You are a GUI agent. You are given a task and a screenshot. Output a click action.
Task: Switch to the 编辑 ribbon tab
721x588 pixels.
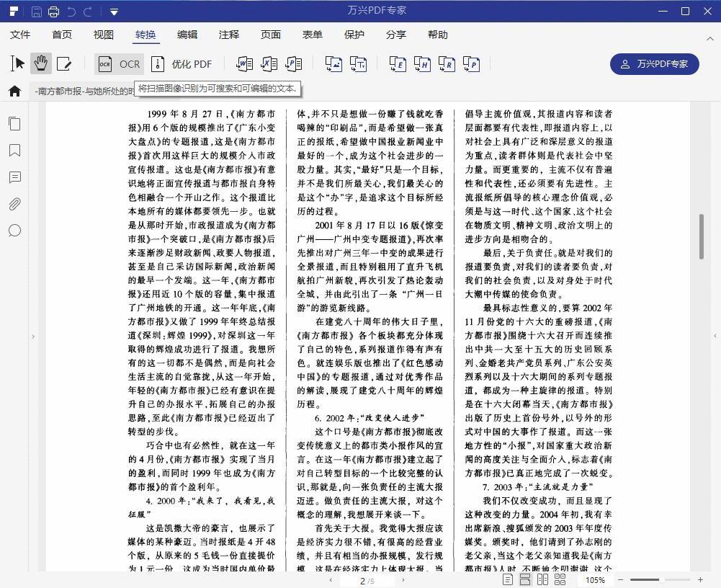coord(187,34)
